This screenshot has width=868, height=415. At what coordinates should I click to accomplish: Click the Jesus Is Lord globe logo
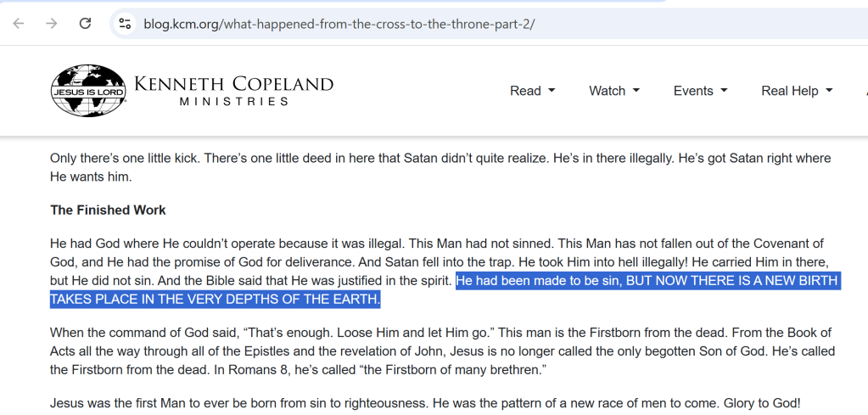point(88,91)
